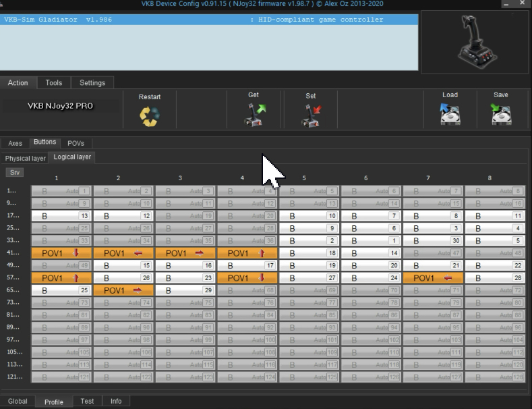This screenshot has height=409, width=532.
Task: Click button cell B 26
Action: click(123, 278)
